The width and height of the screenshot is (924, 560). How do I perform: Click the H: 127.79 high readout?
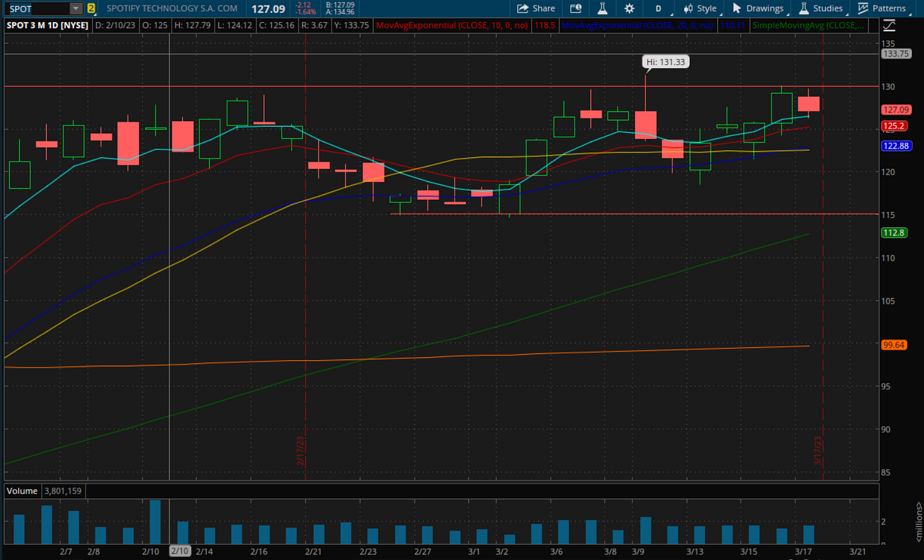pyautogui.click(x=192, y=25)
